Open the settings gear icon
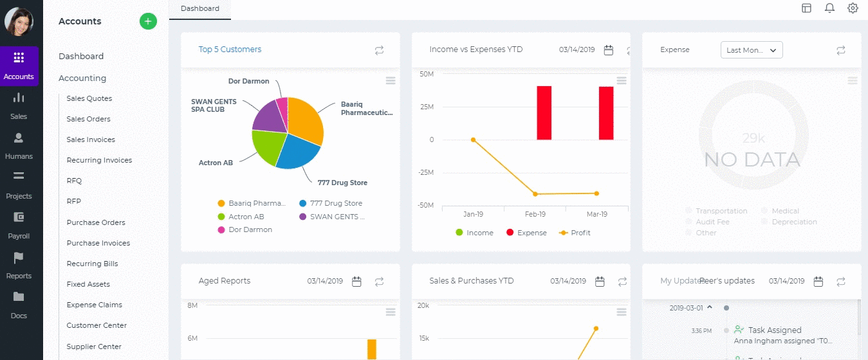 853,8
